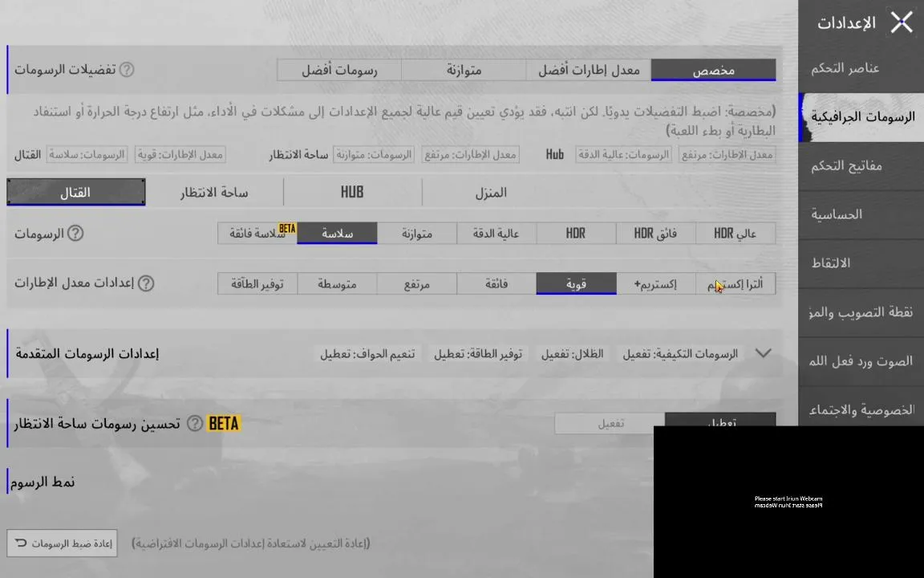Choose فائق HDR graphics quality
The height and width of the screenshot is (578, 924).
(655, 234)
